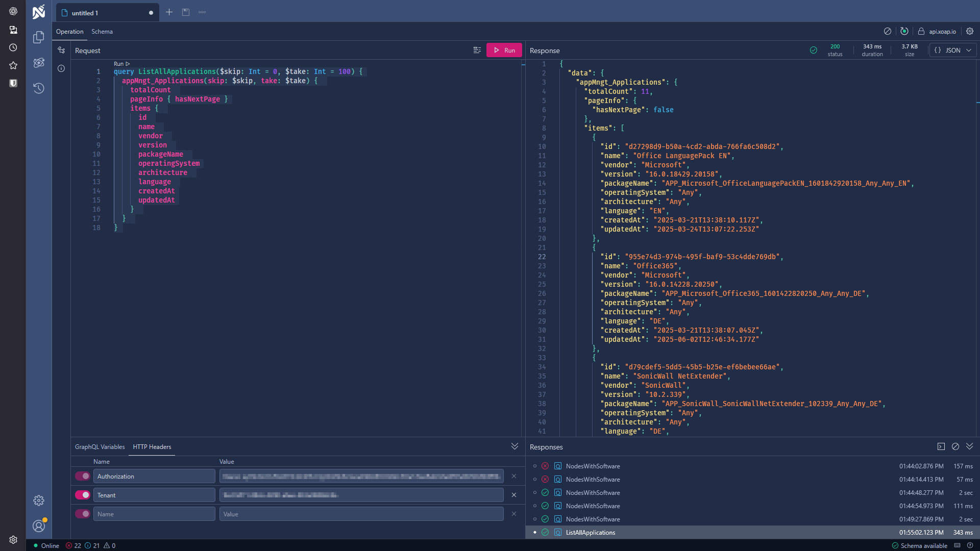This screenshot has height=551, width=980.
Task: Toggle the switch on the empty header row
Action: pos(82,513)
